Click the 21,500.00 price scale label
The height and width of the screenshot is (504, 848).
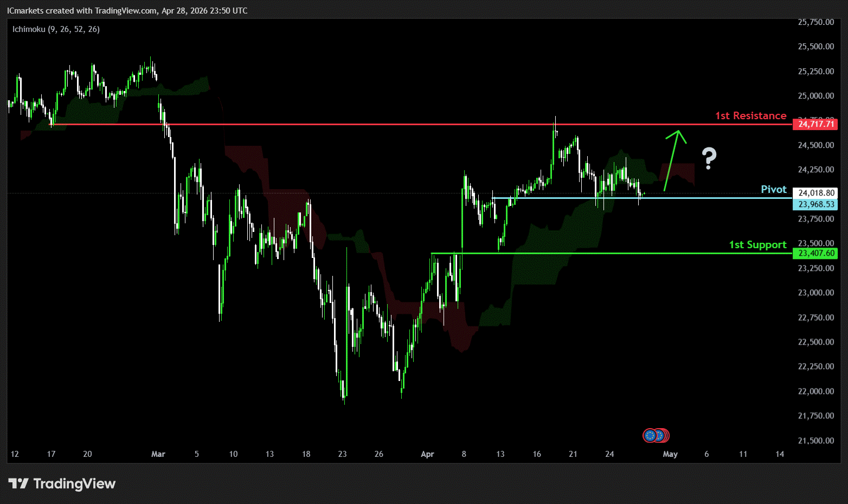[x=815, y=441]
